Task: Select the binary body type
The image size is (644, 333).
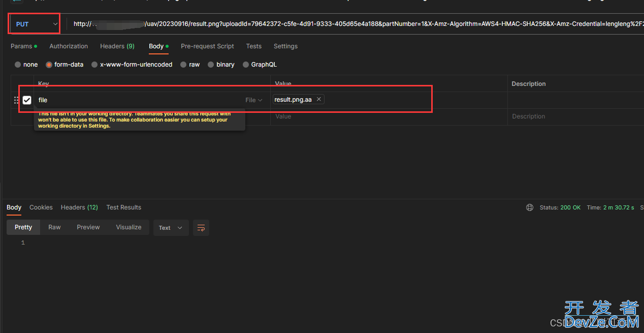Action: [221, 65]
